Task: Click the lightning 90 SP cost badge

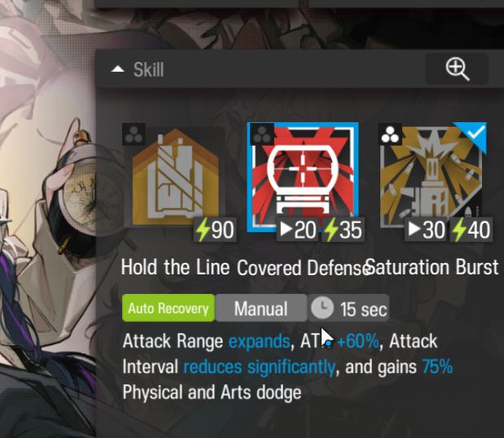Action: coord(215,230)
